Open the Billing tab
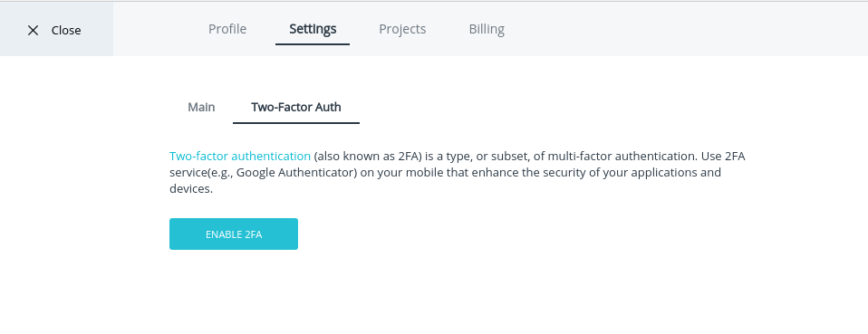Image resolution: width=868 pixels, height=334 pixels. tap(487, 29)
